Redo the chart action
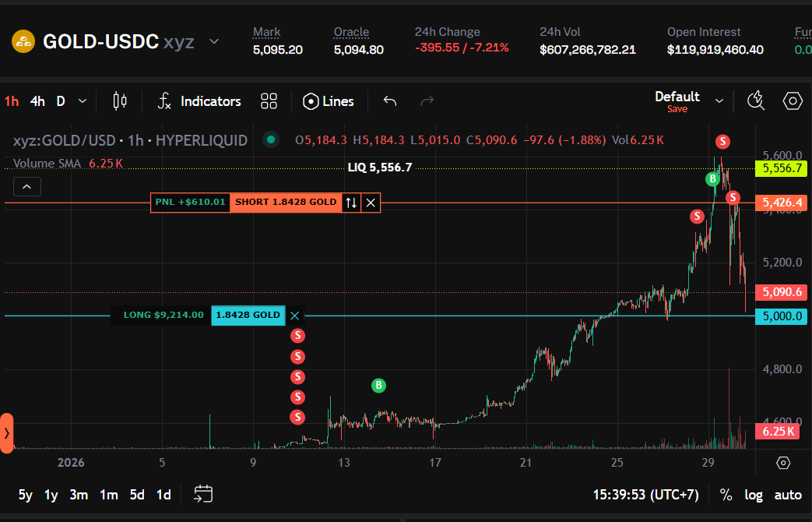Viewport: 812px width, 522px height. [427, 101]
